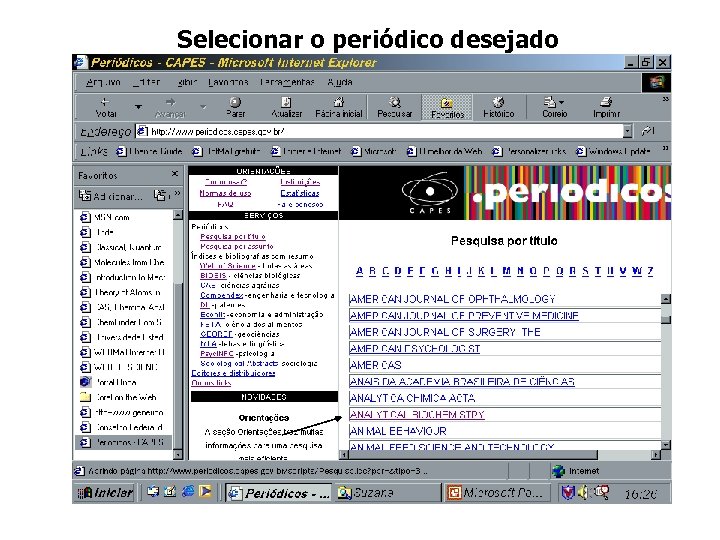Click Adicionar in Favoritos panel
Viewport: 720px width, 540px height.
pyautogui.click(x=111, y=196)
